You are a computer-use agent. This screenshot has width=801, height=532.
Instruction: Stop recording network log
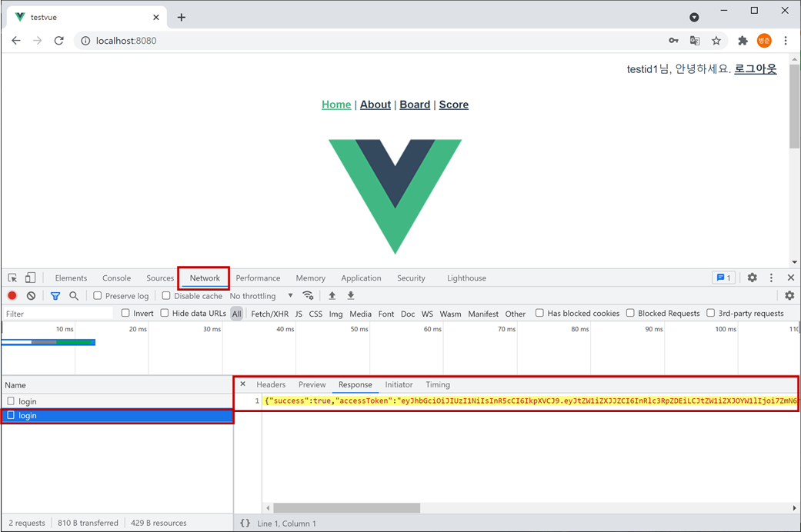pos(12,296)
